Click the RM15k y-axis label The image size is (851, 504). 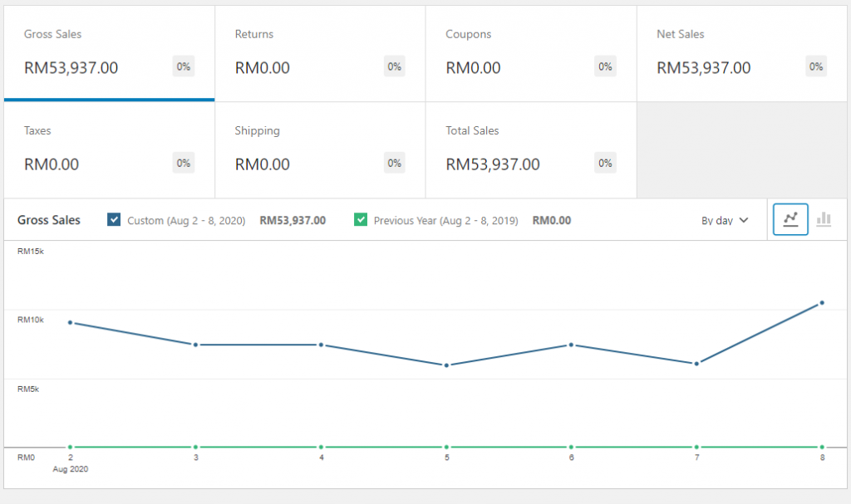pos(31,252)
